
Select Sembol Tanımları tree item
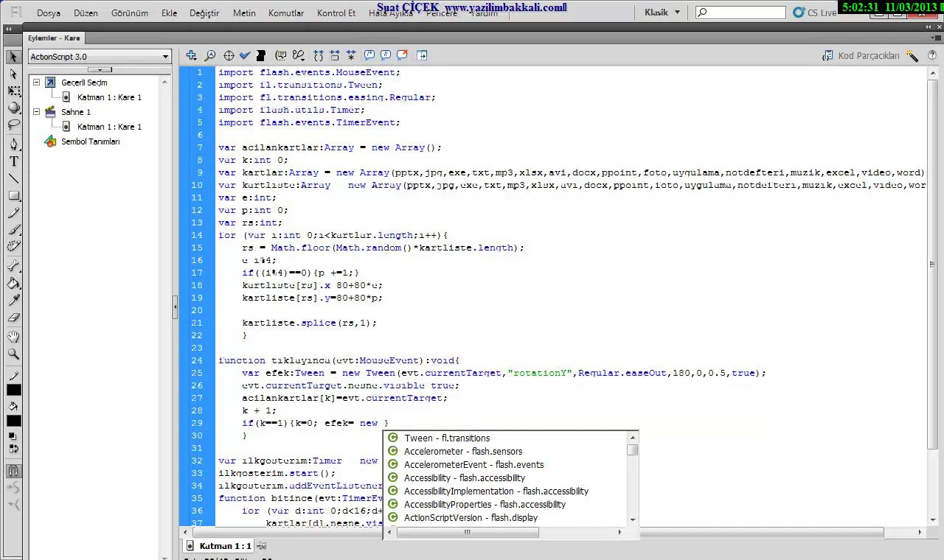coord(90,141)
